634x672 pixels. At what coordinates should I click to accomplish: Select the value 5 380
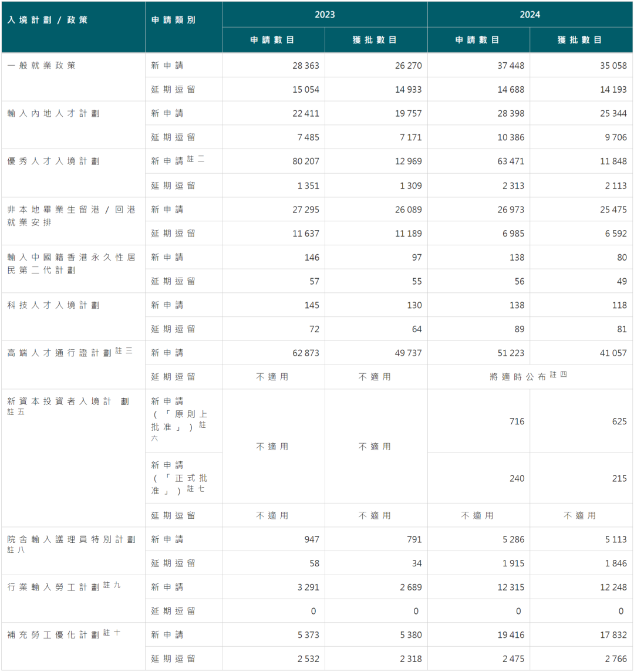pos(411,636)
